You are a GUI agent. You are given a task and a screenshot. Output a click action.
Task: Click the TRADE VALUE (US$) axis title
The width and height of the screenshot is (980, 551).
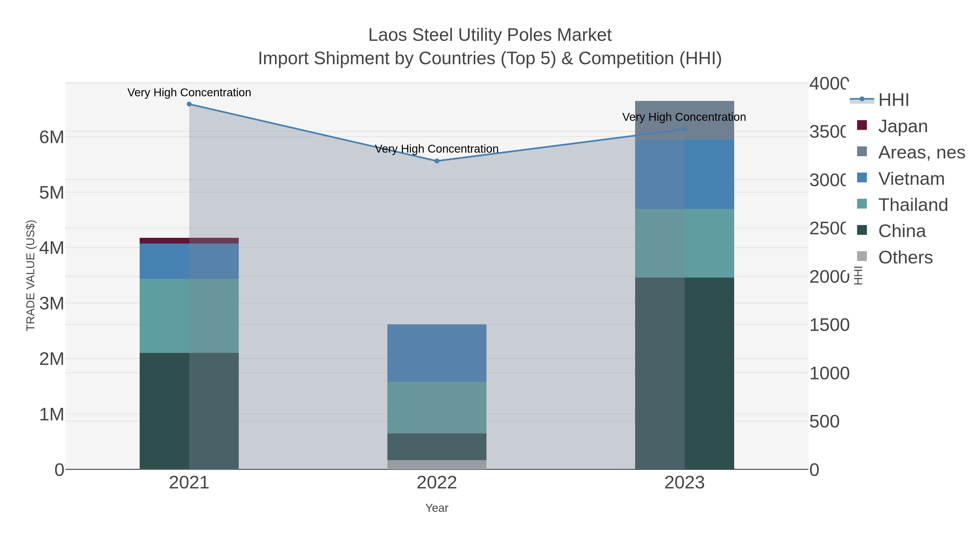pos(30,276)
